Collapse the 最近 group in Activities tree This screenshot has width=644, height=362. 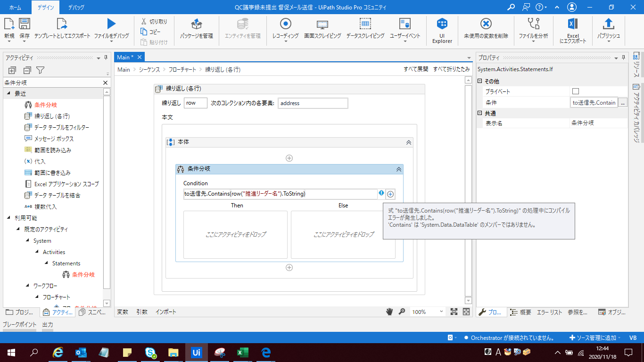(x=8, y=94)
